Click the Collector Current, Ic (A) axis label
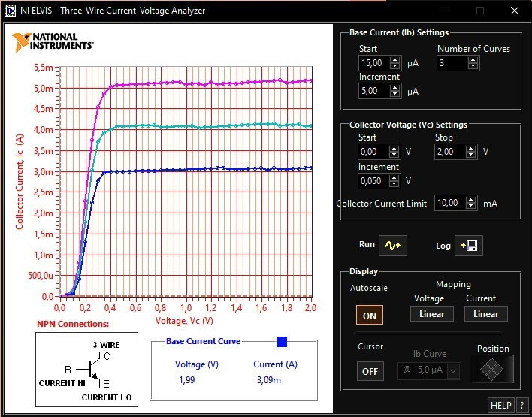 19,182
